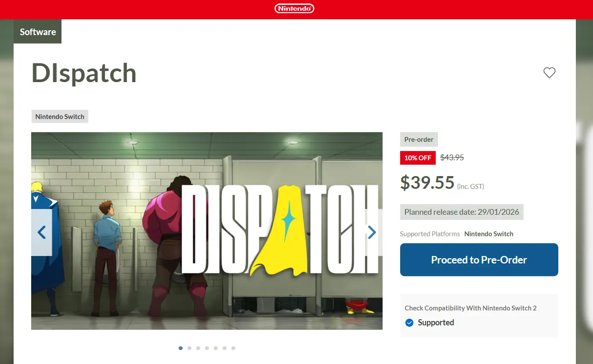Select the third carousel dot

(198, 348)
